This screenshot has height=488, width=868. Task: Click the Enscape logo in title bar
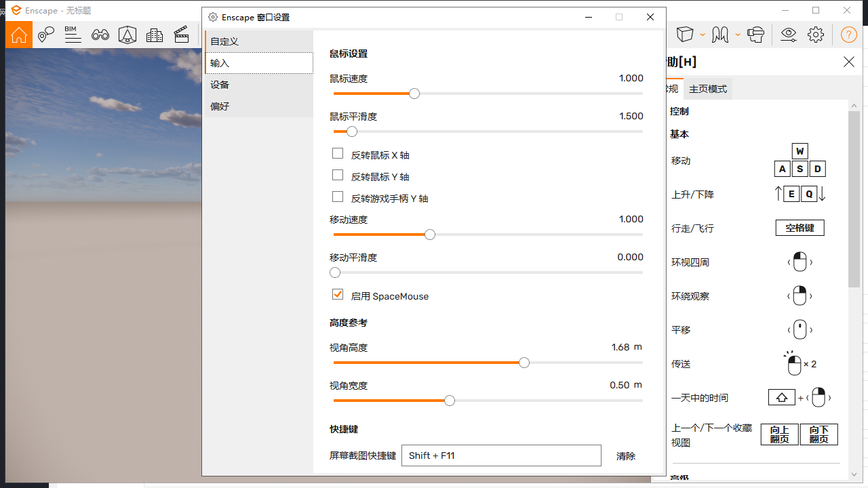tap(16, 10)
